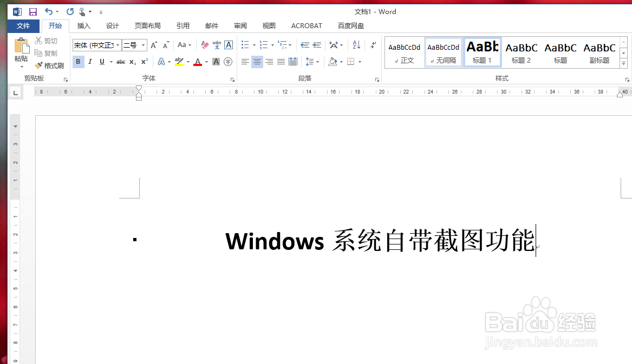
Task: Open the Font dialog launcher
Action: click(232, 80)
